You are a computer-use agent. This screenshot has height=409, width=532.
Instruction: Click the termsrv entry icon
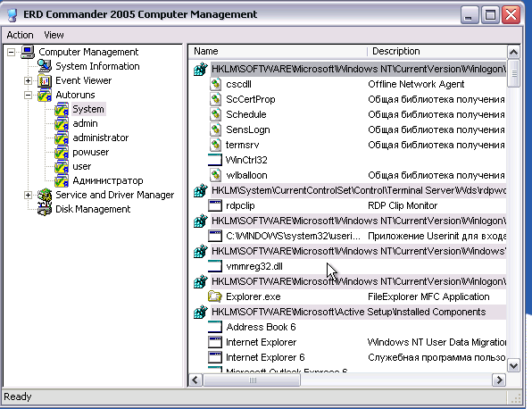coord(215,145)
